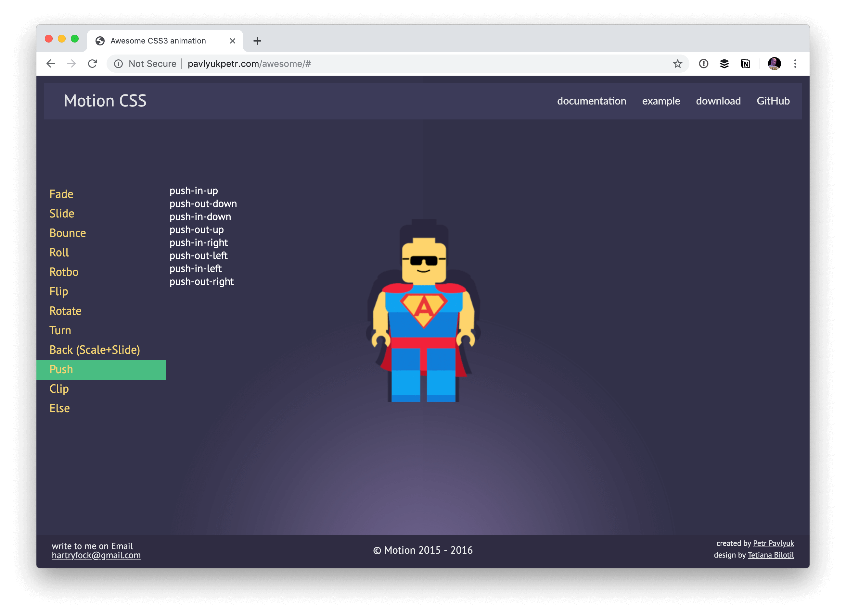The image size is (846, 616).
Task: Select the Clip animation category
Action: 59,389
